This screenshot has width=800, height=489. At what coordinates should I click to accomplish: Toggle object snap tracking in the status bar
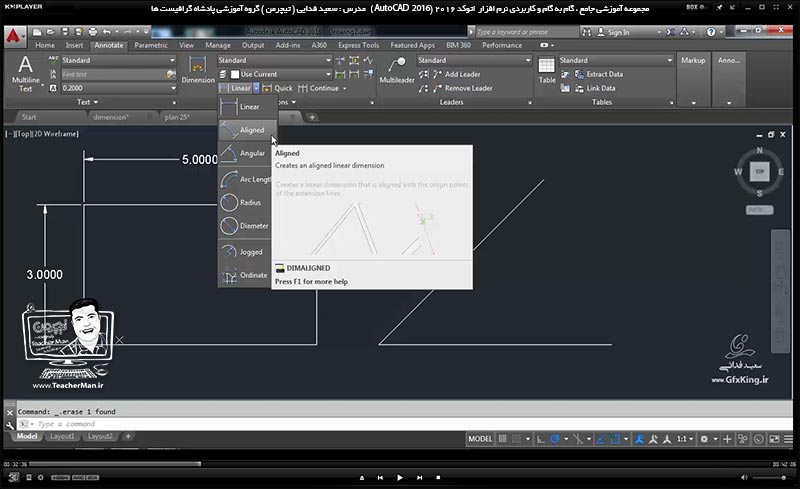pyautogui.click(x=601, y=439)
